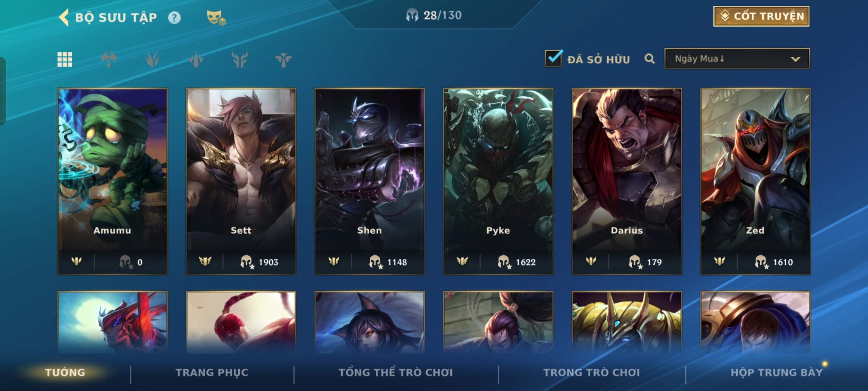The width and height of the screenshot is (868, 391).
Task: Open the Zed champion card
Action: (x=755, y=181)
